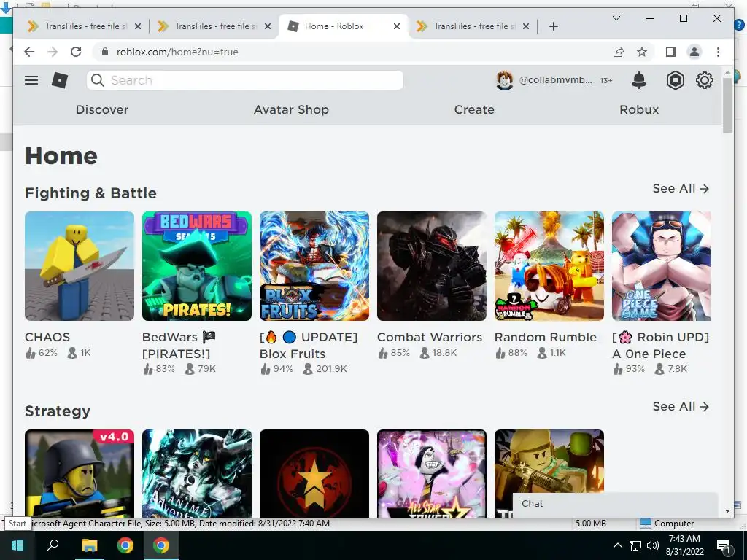Click the first Chrome taskbar icon

(x=125, y=545)
